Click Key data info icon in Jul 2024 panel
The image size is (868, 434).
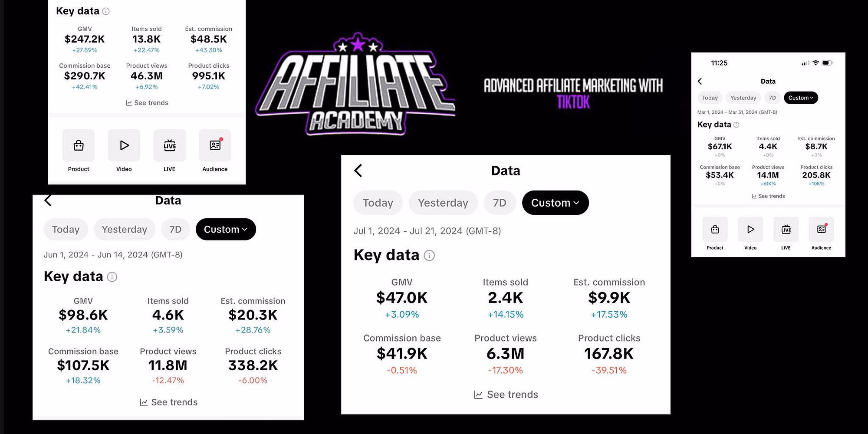point(429,256)
